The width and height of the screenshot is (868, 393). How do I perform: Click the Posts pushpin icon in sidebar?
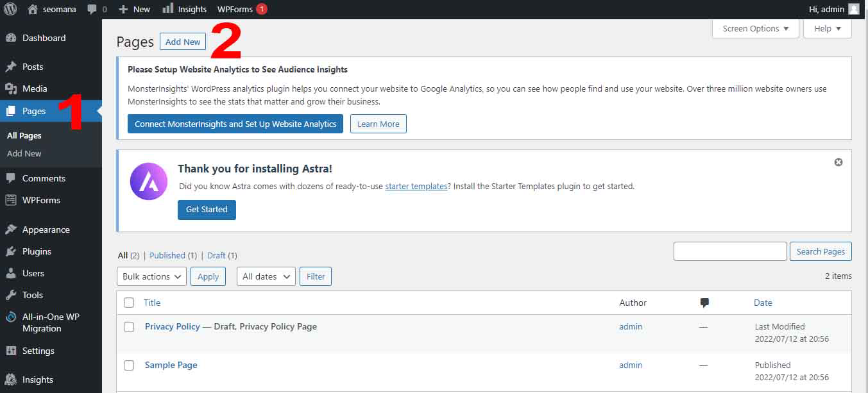(11, 67)
